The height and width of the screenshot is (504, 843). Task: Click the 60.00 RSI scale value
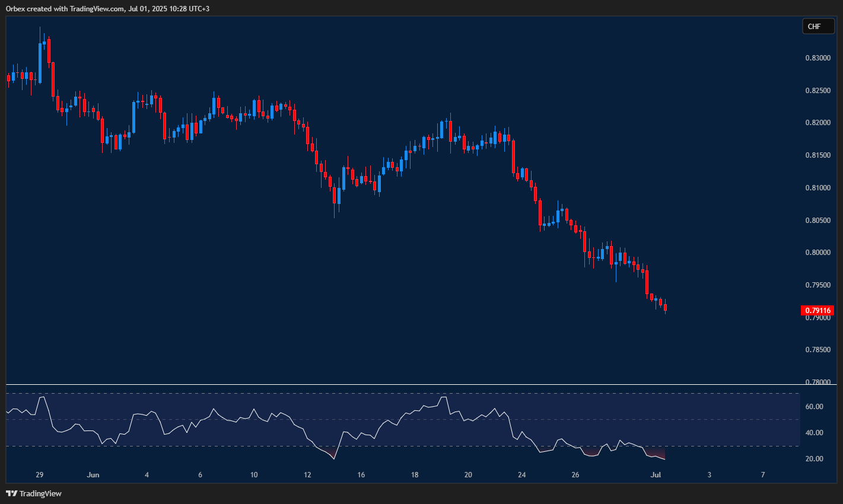(x=813, y=406)
